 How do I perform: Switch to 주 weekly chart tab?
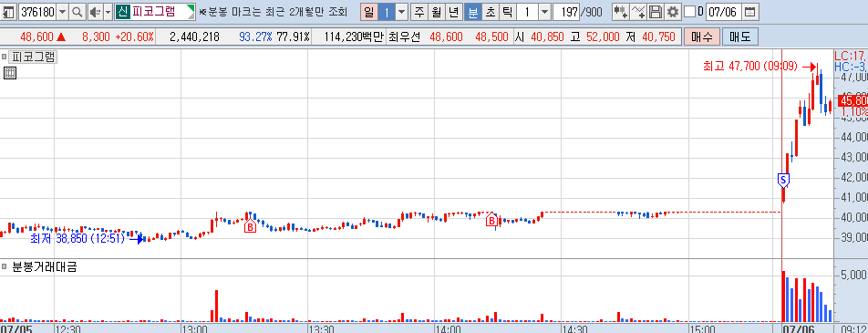(419, 12)
